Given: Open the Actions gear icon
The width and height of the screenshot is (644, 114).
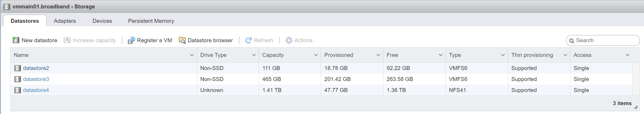Looking at the screenshot, I should pos(289,40).
